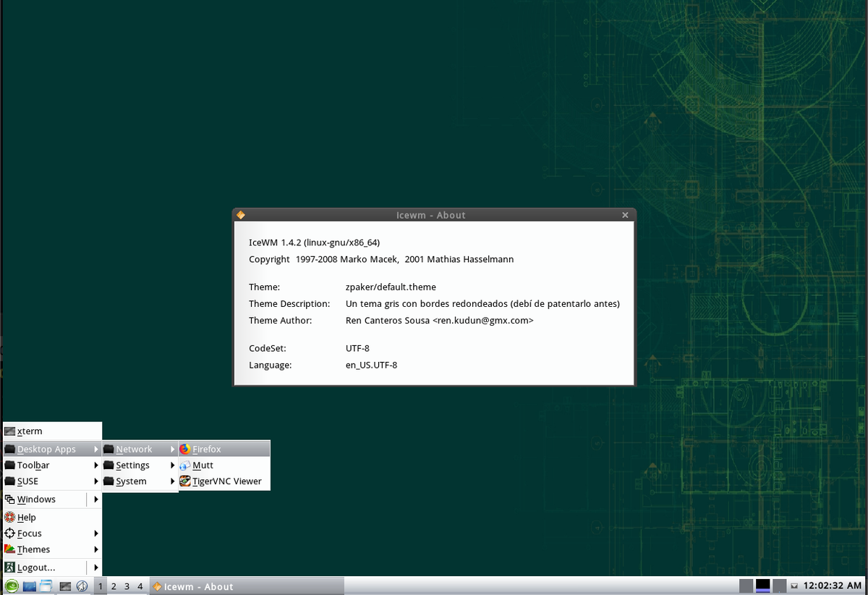Click the black-and-blue monitor applet in tray
868x595 pixels.
pyautogui.click(x=762, y=586)
